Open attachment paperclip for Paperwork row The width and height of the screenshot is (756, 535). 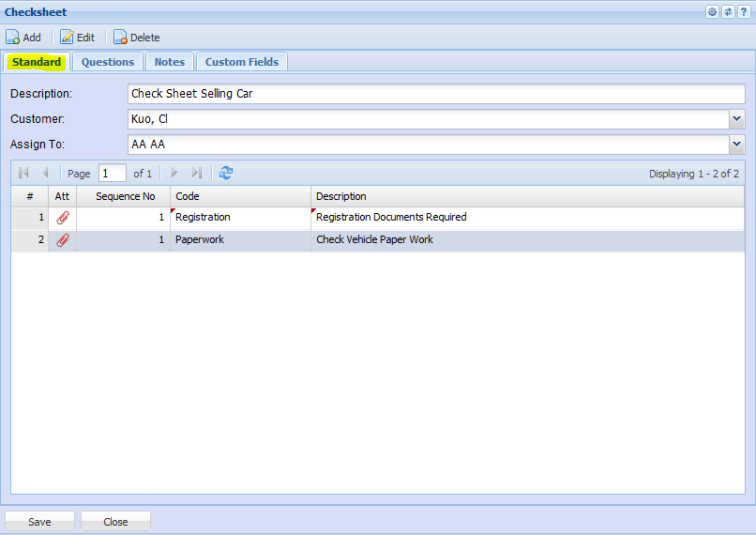[x=63, y=240]
